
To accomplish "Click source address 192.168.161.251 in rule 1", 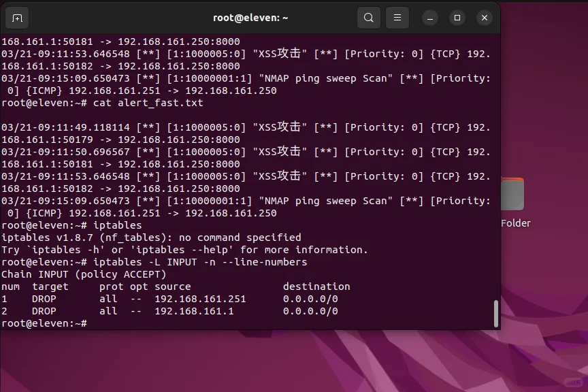I will [x=200, y=299].
